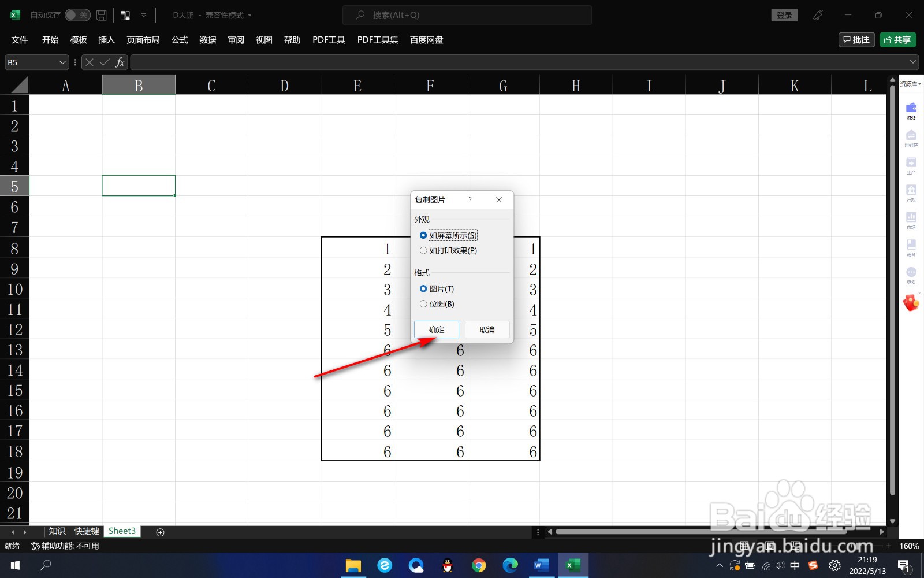Switch to the 知识 sheet tab

[x=57, y=531]
